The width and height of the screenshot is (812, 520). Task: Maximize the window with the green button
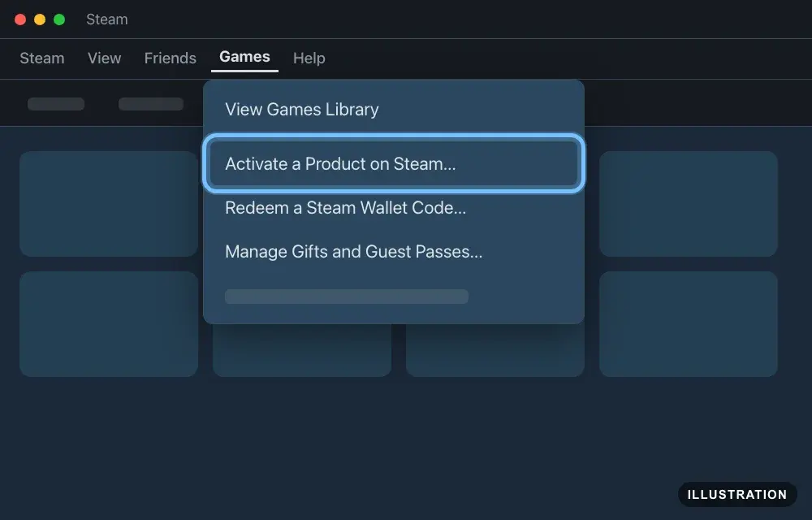tap(59, 19)
